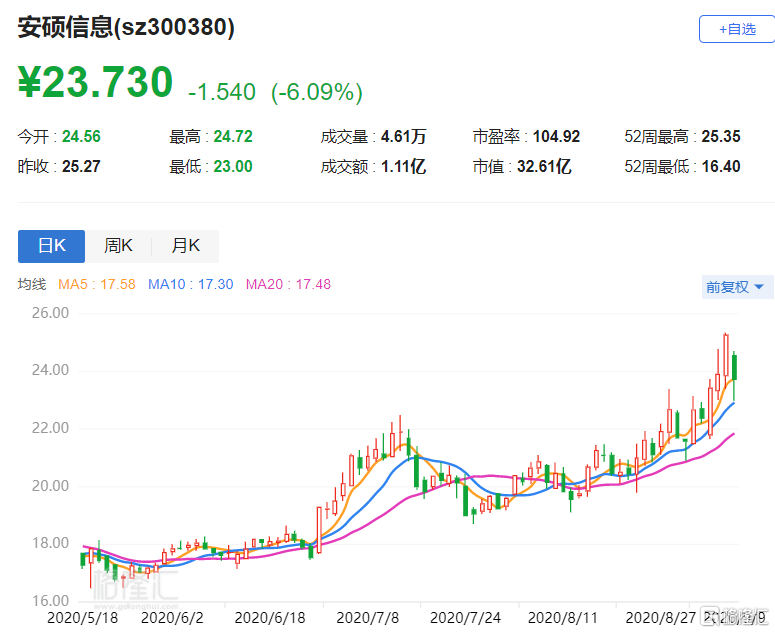
Task: Click the current price ¥23.730
Action: pyautogui.click(x=95, y=83)
